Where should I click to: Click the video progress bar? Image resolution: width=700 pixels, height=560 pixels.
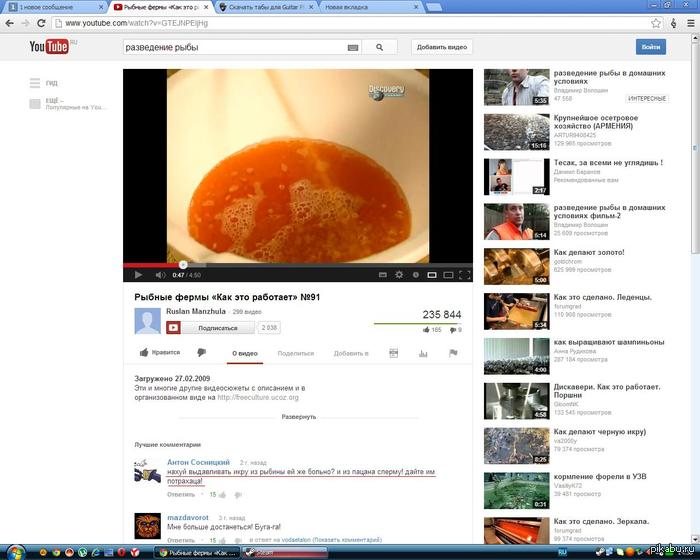pos(300,265)
